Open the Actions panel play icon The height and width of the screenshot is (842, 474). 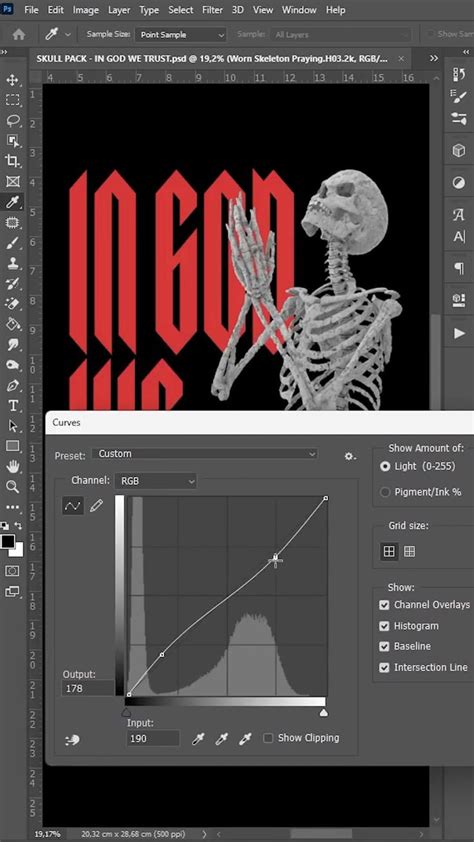[x=459, y=333]
